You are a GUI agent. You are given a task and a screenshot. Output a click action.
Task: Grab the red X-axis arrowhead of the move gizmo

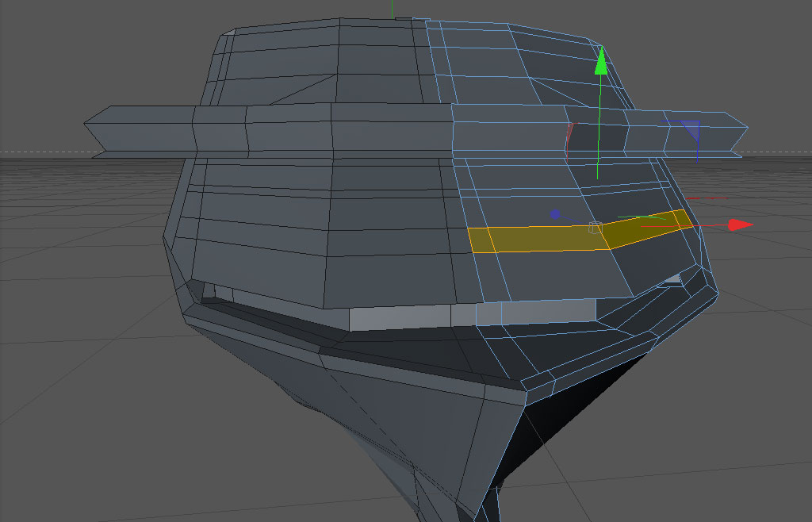click(x=741, y=225)
